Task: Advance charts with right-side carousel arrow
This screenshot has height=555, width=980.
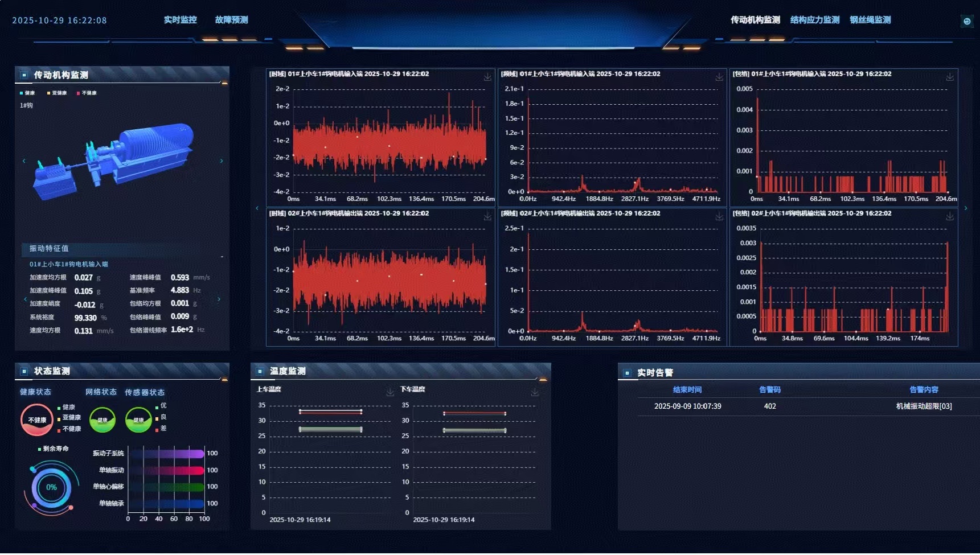Action: click(966, 208)
